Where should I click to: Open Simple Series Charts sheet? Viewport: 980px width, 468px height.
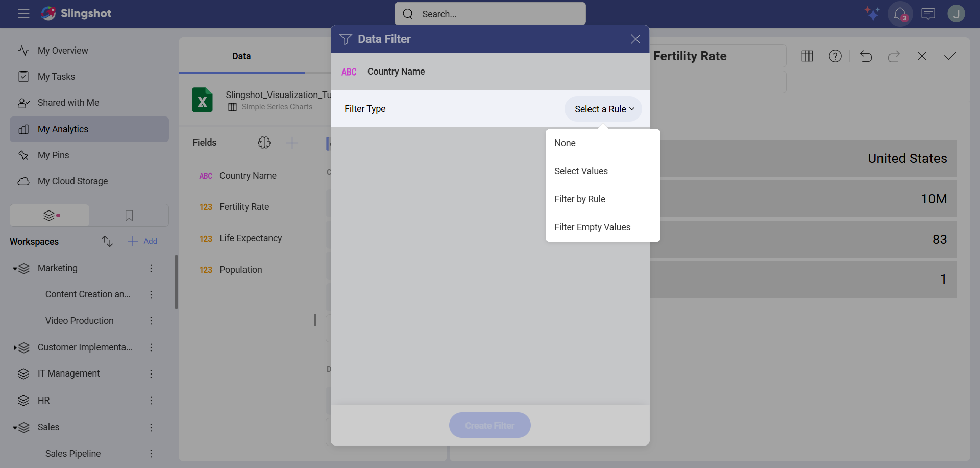point(271,107)
